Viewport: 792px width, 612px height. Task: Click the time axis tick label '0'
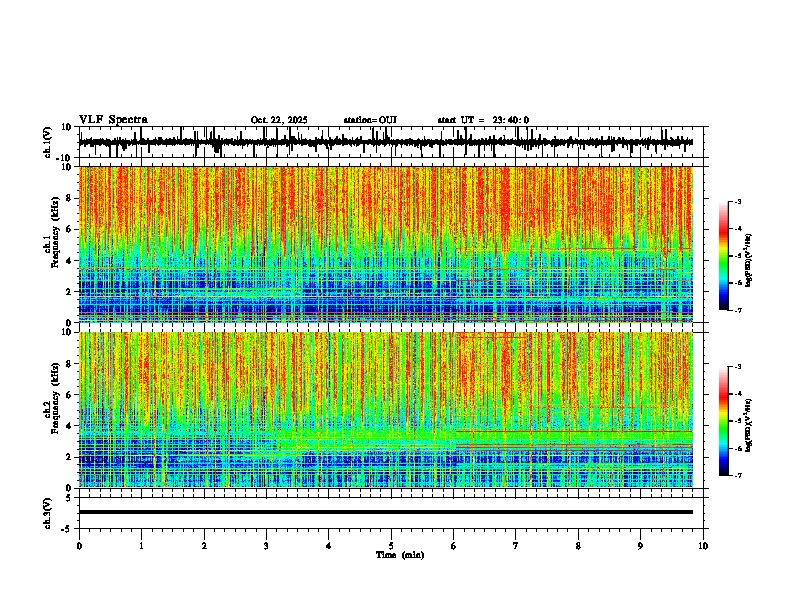point(79,546)
